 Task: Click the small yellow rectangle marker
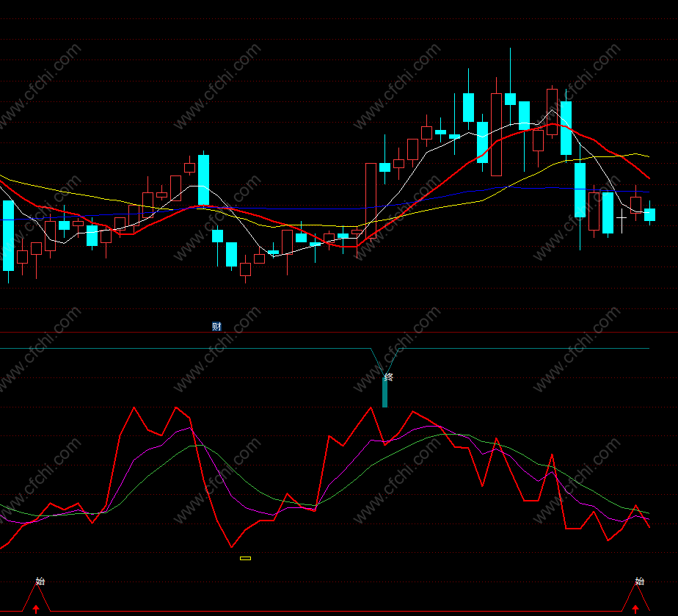245,559
